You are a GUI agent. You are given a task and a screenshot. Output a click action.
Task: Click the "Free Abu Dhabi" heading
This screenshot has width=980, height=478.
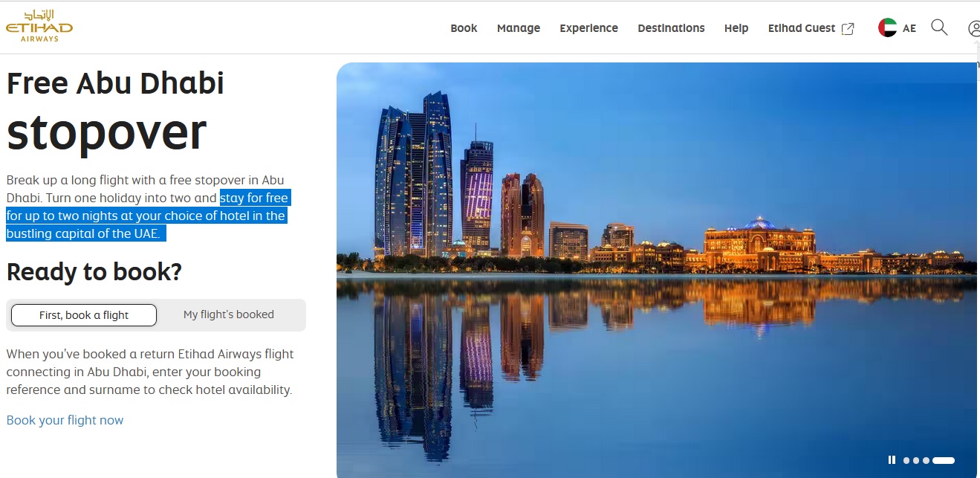tap(115, 83)
